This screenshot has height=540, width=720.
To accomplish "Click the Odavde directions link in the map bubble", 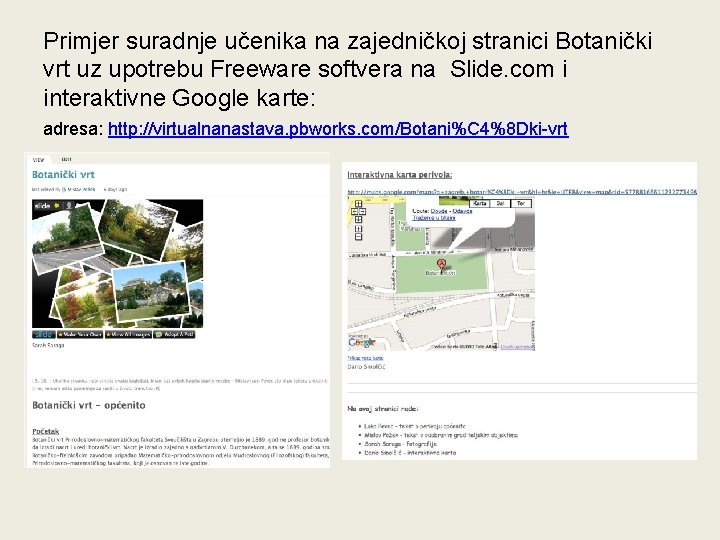I will pos(462,211).
